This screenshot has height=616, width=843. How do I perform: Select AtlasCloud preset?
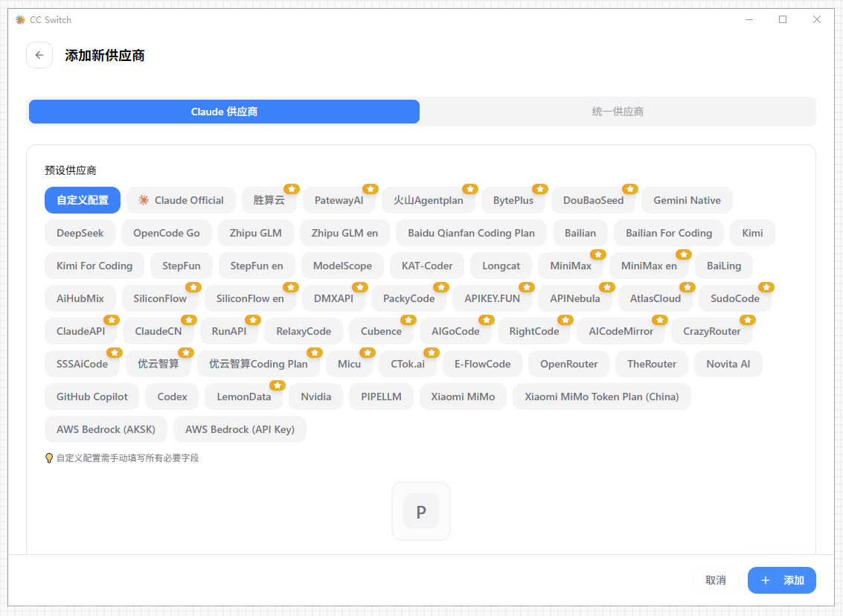pos(655,298)
